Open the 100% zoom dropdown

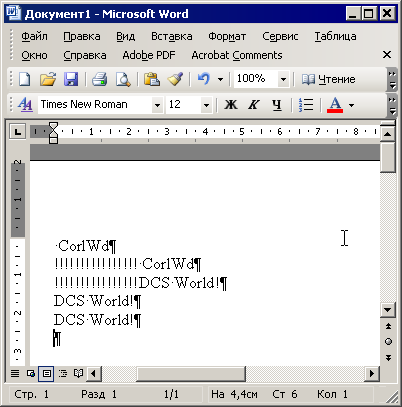point(283,79)
